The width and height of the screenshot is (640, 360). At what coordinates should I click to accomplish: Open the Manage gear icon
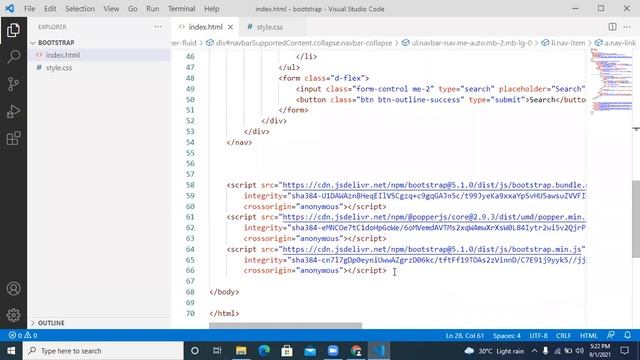tap(13, 315)
